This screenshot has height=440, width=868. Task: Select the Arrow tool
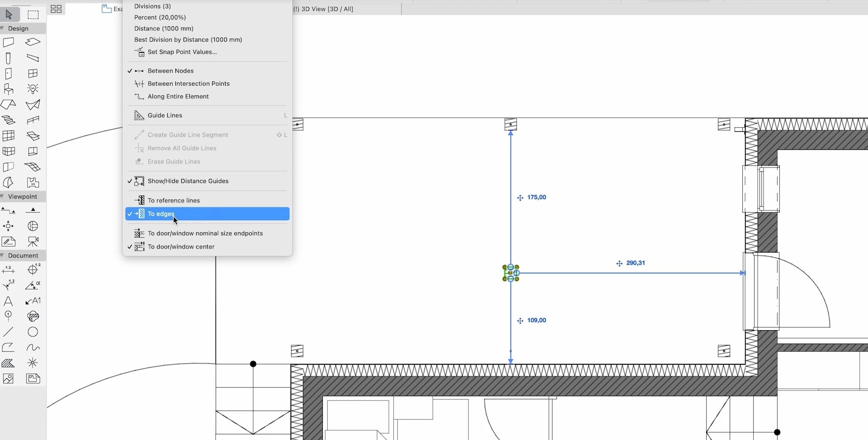[9, 14]
